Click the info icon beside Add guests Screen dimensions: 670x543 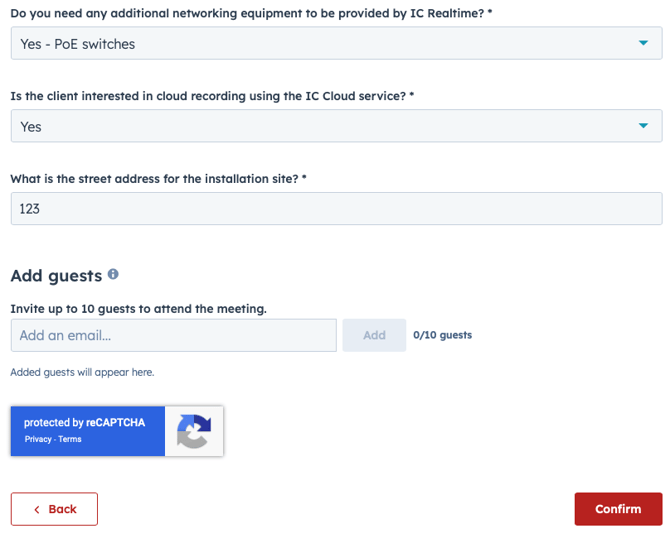(113, 274)
